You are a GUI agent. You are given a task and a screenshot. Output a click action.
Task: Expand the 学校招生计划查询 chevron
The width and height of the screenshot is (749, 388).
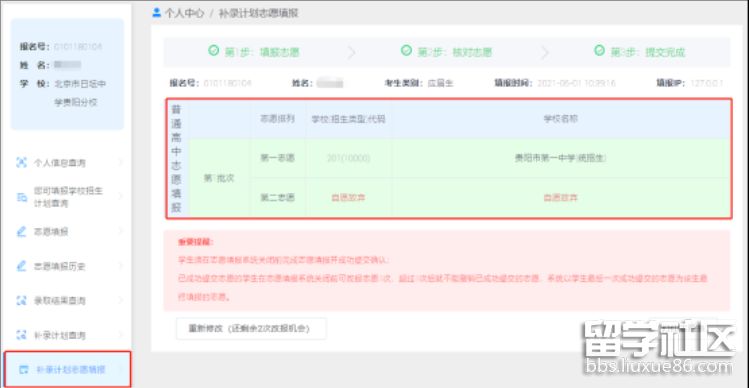tap(120, 196)
